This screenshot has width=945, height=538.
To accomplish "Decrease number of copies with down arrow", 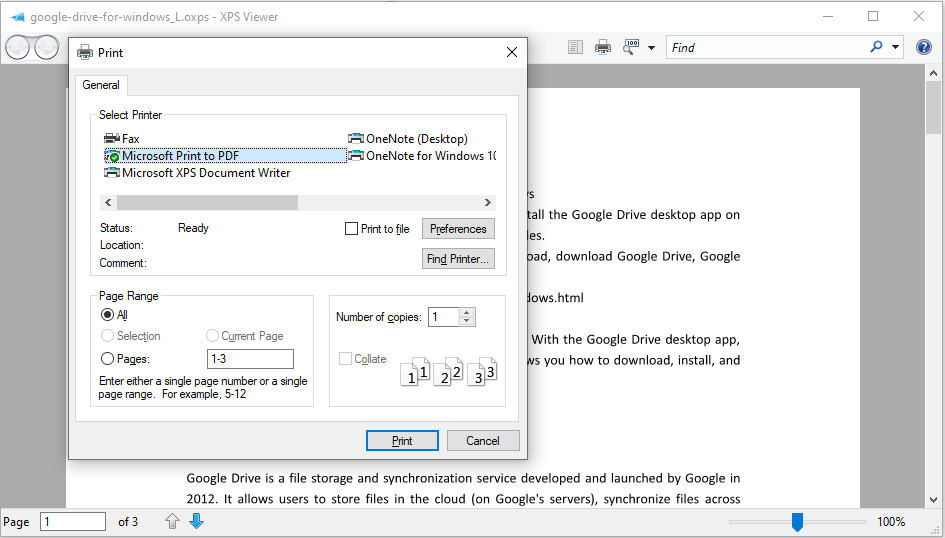I will pyautogui.click(x=466, y=321).
